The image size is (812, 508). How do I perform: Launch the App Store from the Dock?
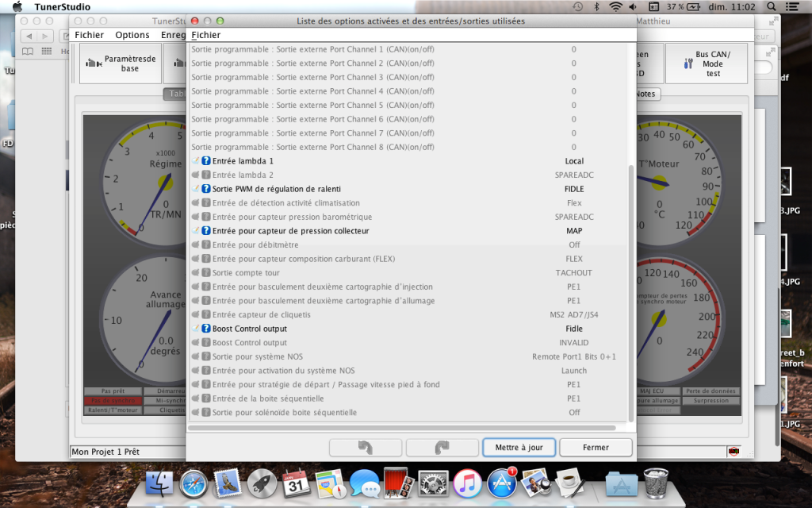[501, 483]
